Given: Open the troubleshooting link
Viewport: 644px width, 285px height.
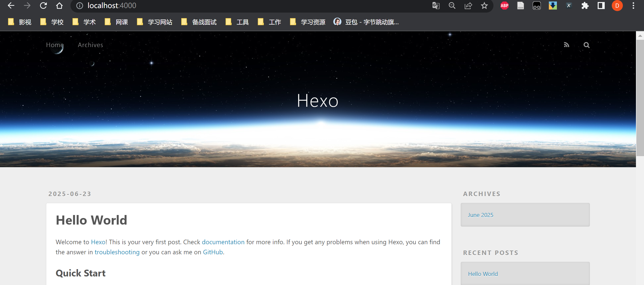Looking at the screenshot, I should pos(117,252).
